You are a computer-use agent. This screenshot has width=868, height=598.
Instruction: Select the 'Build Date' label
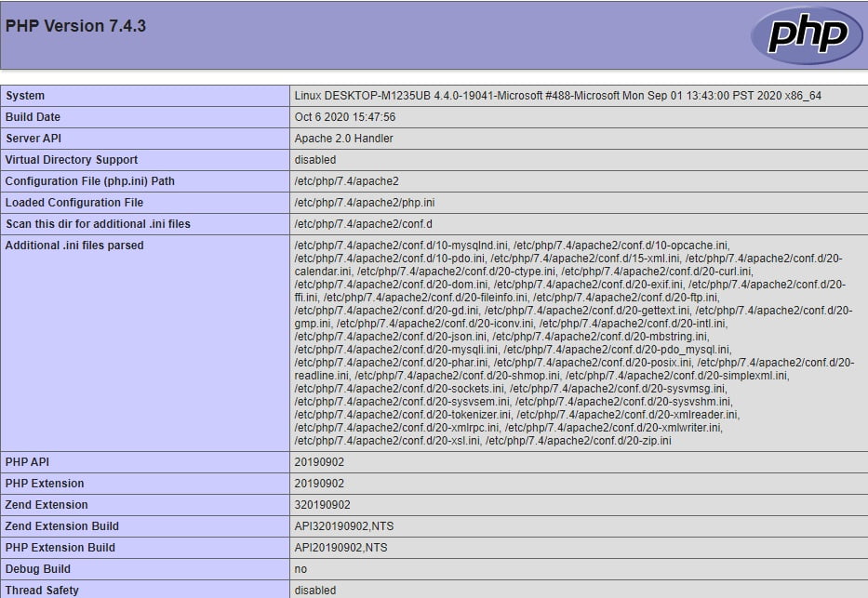point(33,117)
